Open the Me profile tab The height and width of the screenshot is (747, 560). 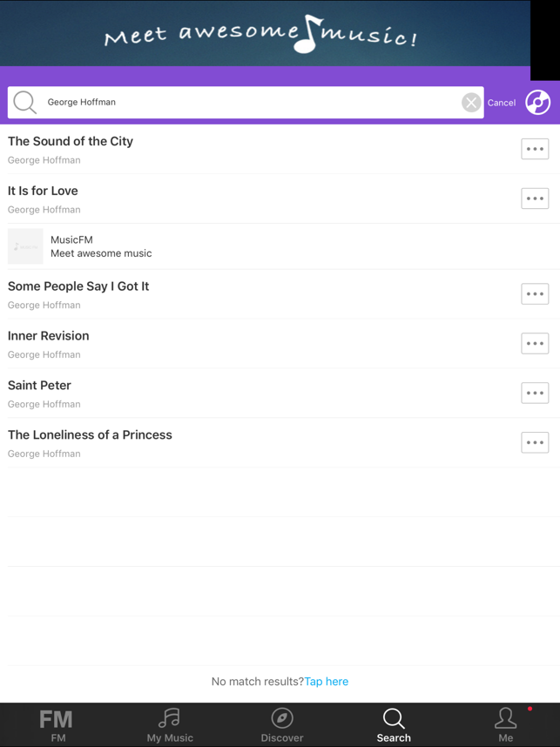click(506, 725)
